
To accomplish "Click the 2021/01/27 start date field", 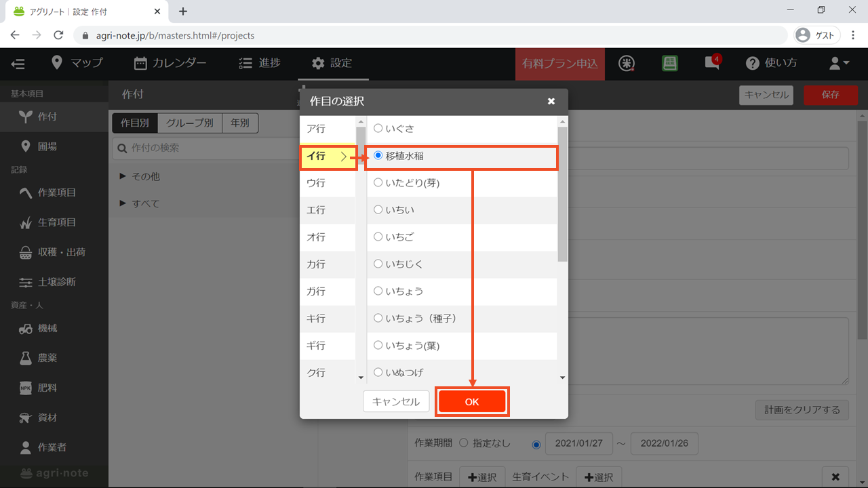I will [578, 444].
